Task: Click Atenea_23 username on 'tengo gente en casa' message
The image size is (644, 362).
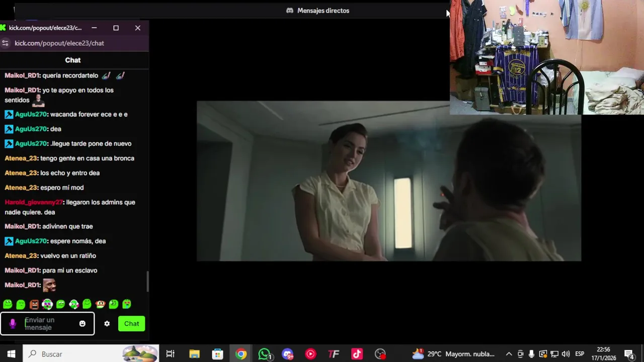Action: click(21, 158)
